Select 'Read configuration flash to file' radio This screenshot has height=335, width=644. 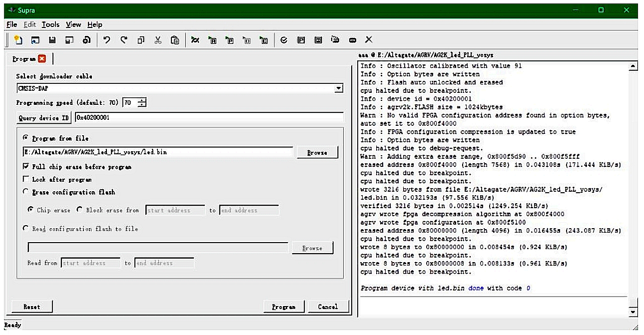(25, 229)
